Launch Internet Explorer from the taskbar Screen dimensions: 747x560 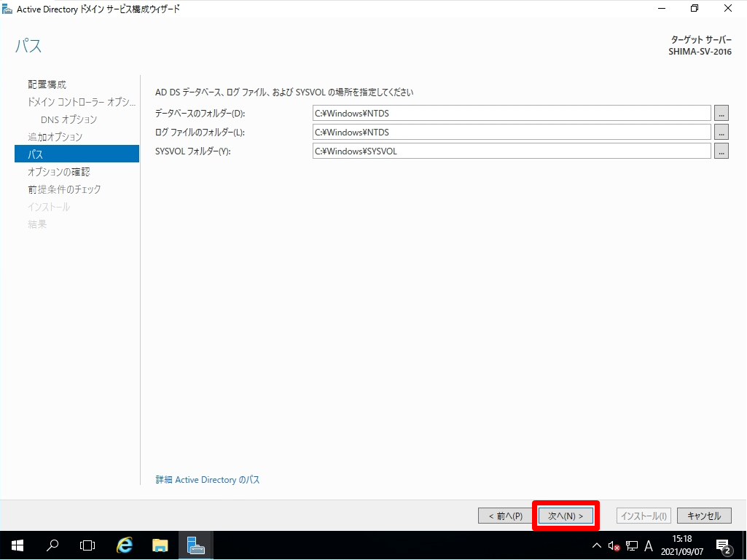(x=125, y=545)
